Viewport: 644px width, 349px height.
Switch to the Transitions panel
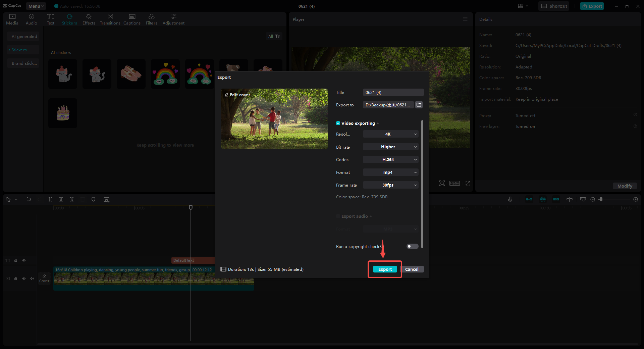(x=110, y=19)
